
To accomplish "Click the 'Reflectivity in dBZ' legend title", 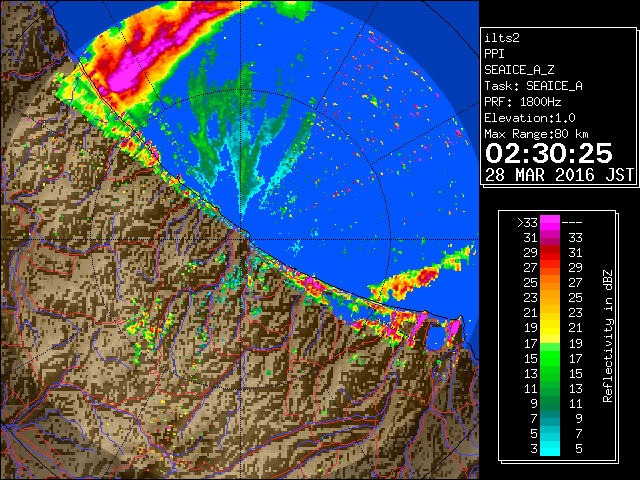I will click(607, 336).
